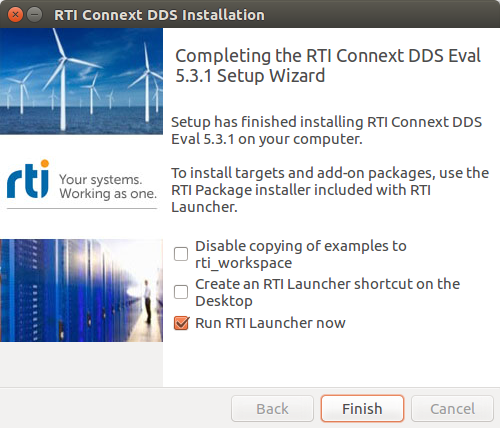Close the RTI Connext DDS Installation window

15,15
